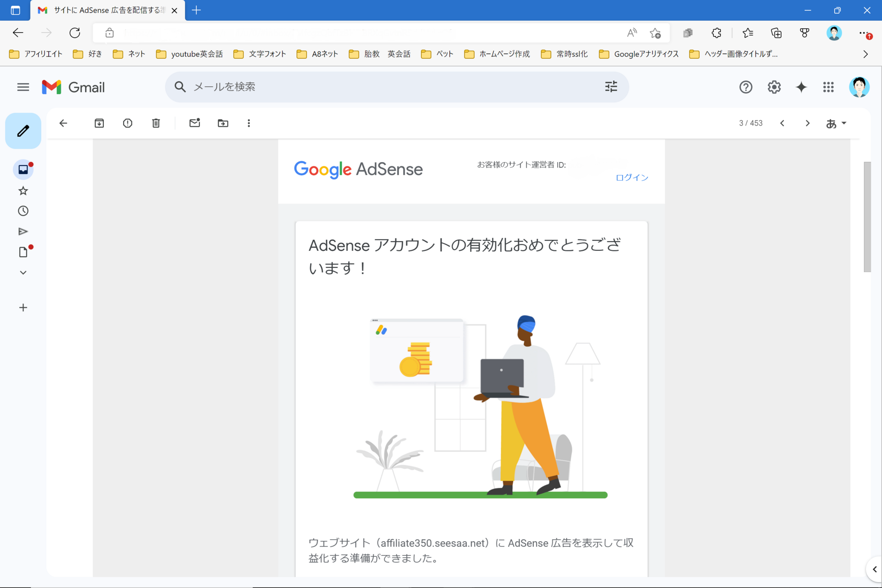Open the youtube英会話 bookmark folder
The width and height of the screenshot is (882, 588).
pos(189,54)
